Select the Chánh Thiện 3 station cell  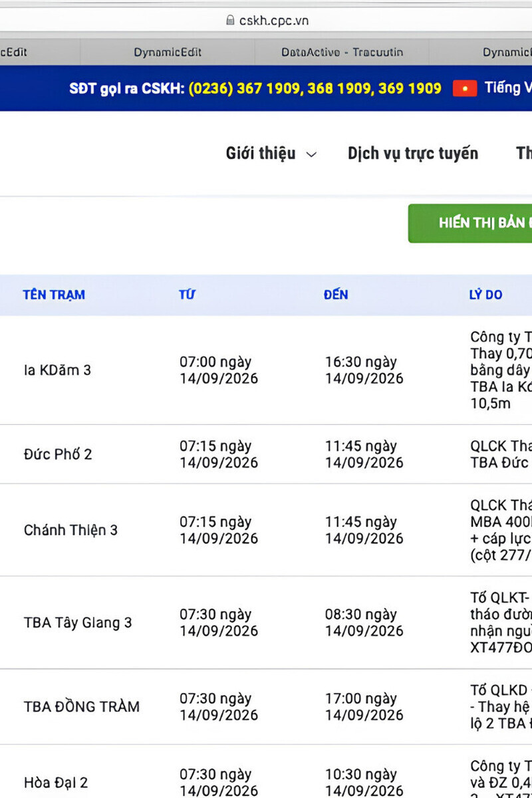click(x=70, y=530)
